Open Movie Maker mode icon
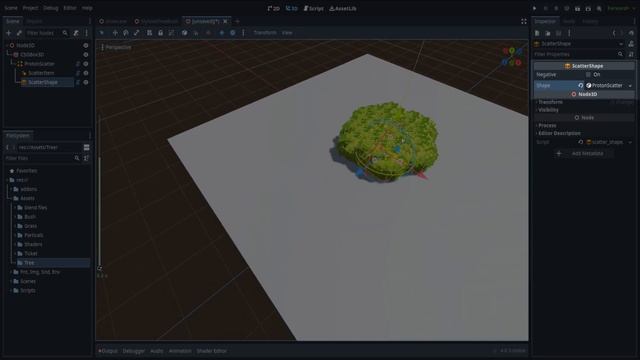Image resolution: width=640 pixels, height=360 pixels. [599, 8]
